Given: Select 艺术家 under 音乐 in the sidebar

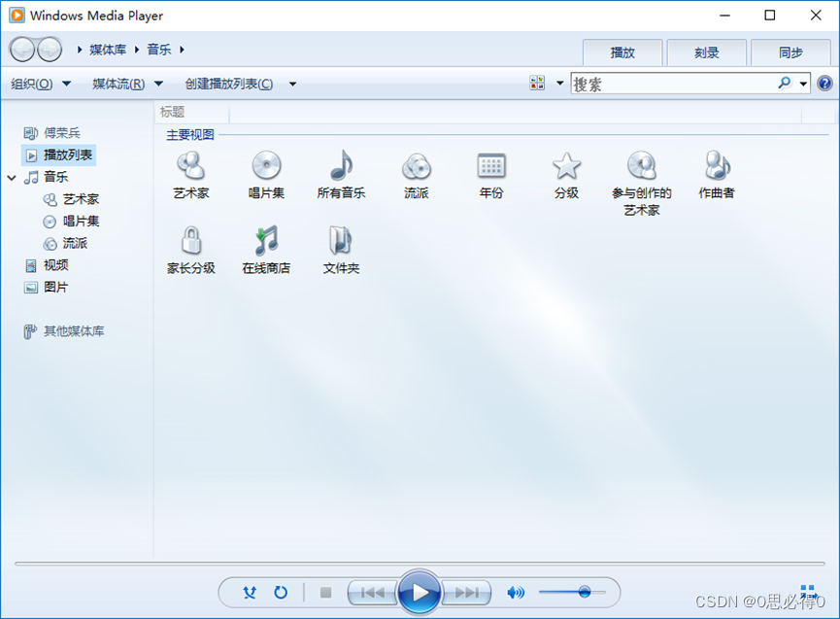Looking at the screenshot, I should pos(72,199).
